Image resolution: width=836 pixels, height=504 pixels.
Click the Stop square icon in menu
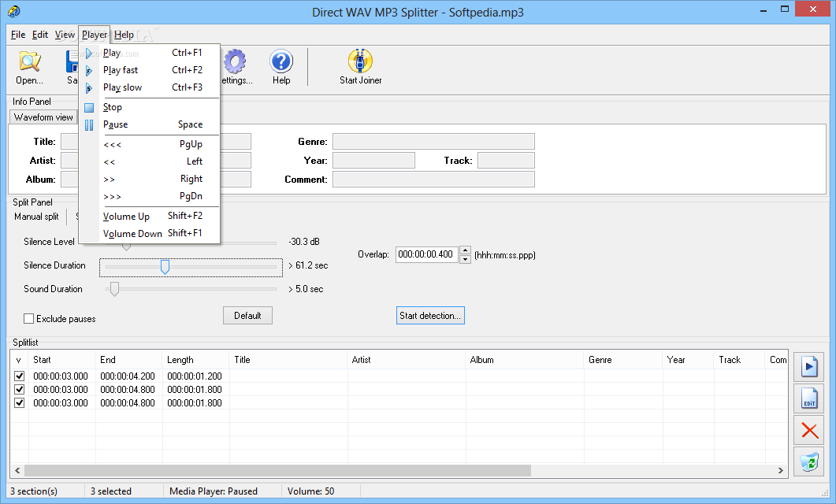(x=89, y=108)
